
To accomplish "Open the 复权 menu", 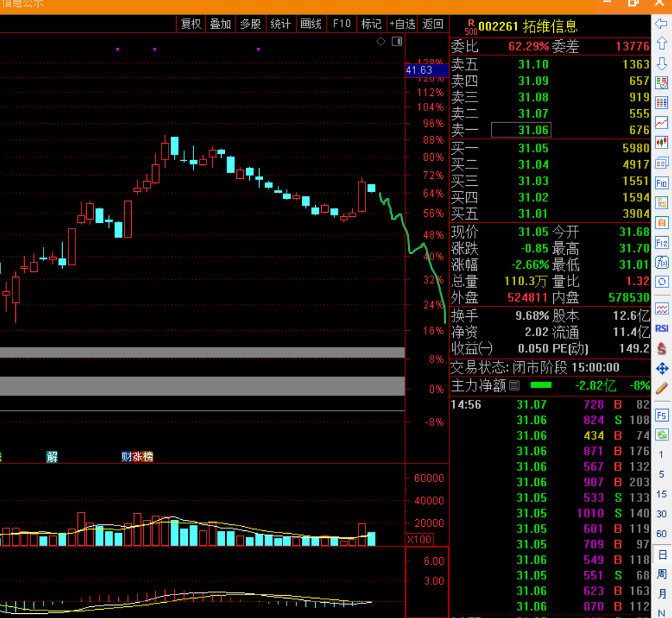I will pyautogui.click(x=191, y=23).
